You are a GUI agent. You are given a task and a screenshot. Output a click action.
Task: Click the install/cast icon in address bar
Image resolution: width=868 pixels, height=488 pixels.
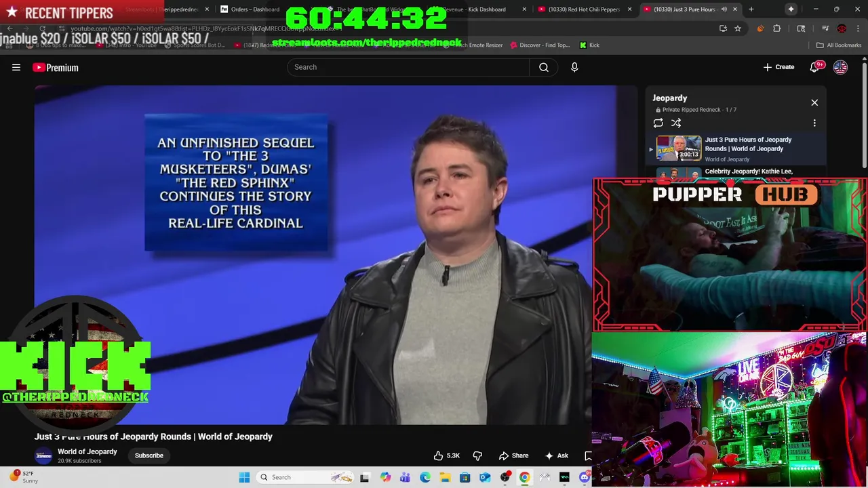click(723, 28)
